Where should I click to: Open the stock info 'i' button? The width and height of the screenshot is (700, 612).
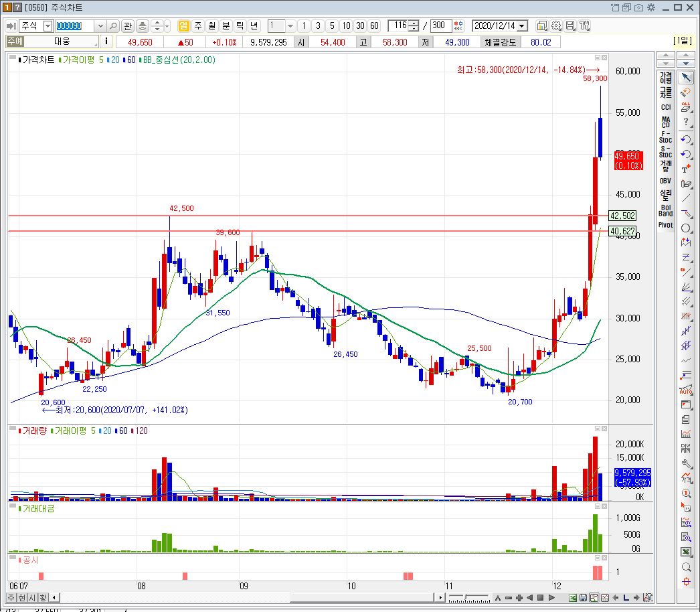click(106, 42)
